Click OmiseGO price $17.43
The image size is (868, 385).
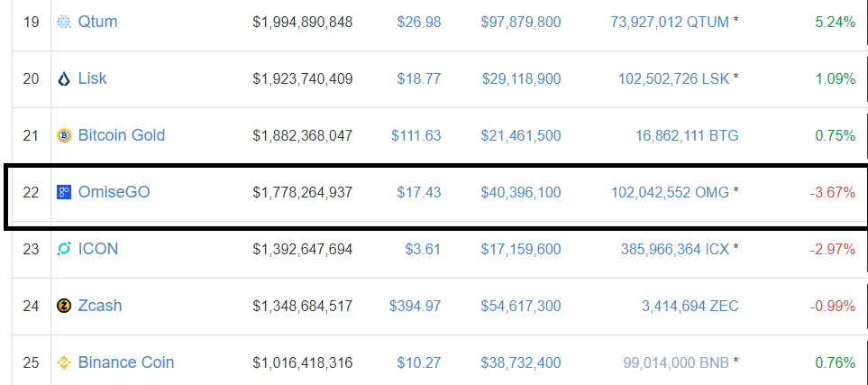pos(419,192)
